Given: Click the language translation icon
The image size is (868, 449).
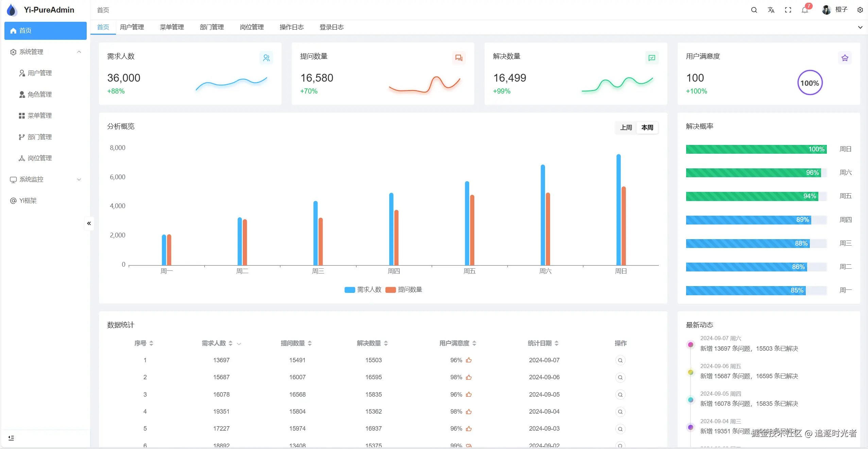Looking at the screenshot, I should (771, 10).
